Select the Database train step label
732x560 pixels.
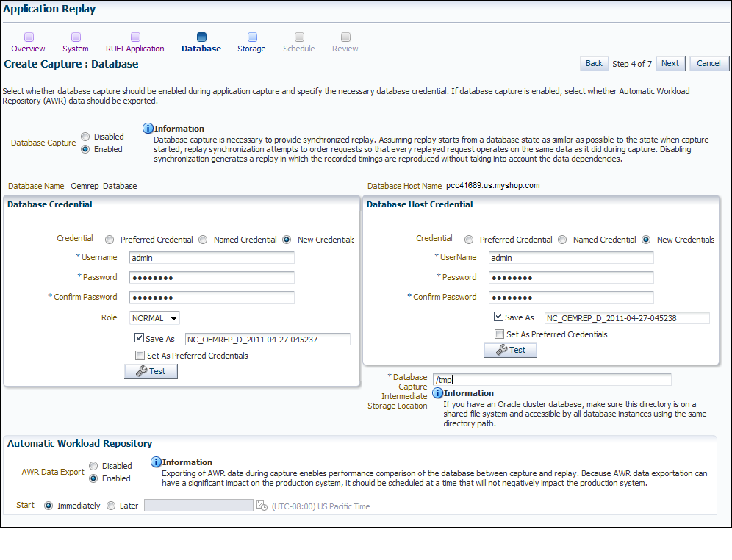[x=201, y=49]
